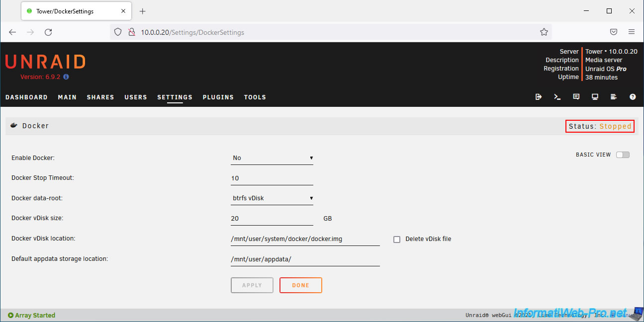Viewport: 644px width, 322px height.
Task: Click the log viewer icon
Action: [614, 97]
